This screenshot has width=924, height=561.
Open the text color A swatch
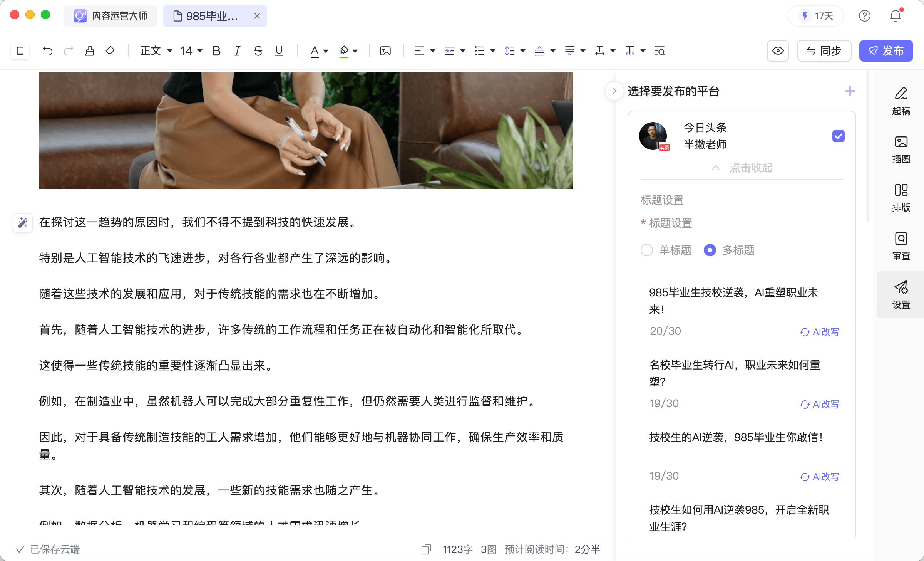315,51
